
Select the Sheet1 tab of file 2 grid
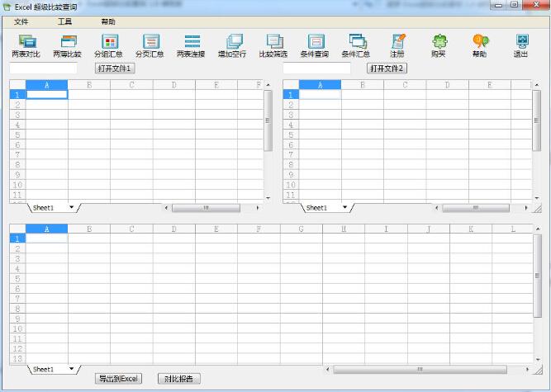click(x=317, y=208)
